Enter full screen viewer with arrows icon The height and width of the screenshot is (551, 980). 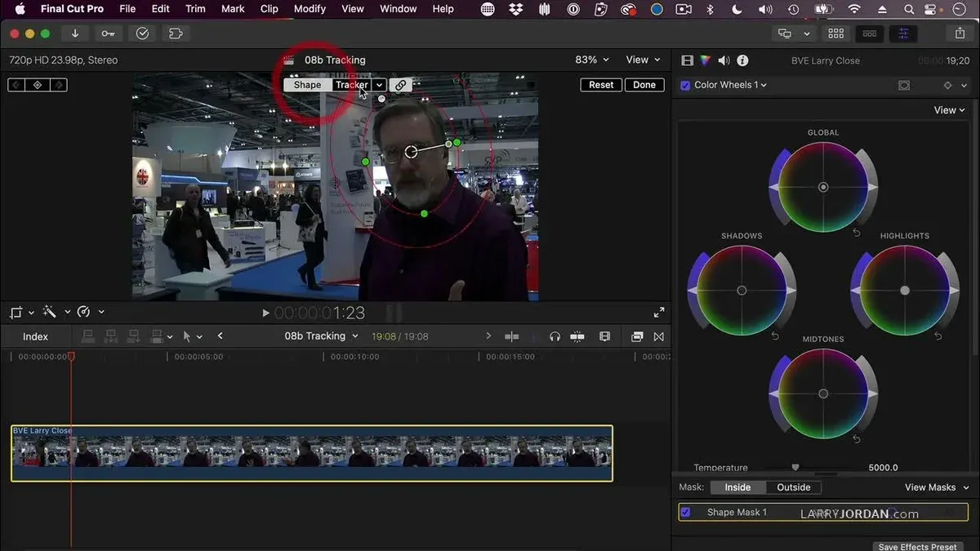[659, 312]
